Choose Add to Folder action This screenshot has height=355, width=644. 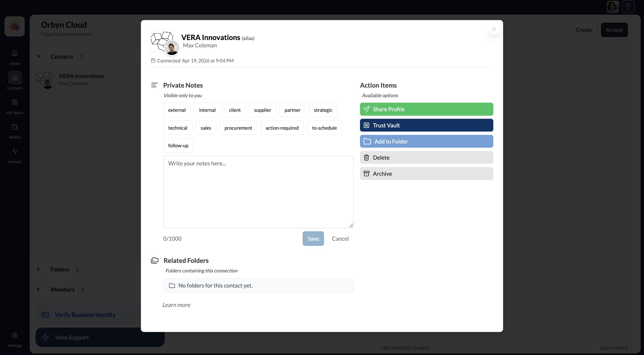[426, 141]
